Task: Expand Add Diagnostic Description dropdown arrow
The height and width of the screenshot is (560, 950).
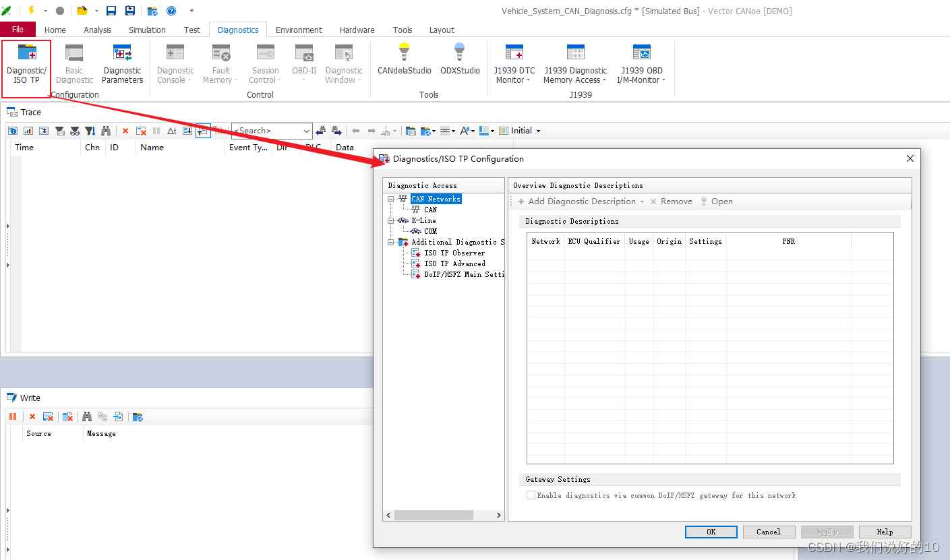Action: tap(642, 201)
